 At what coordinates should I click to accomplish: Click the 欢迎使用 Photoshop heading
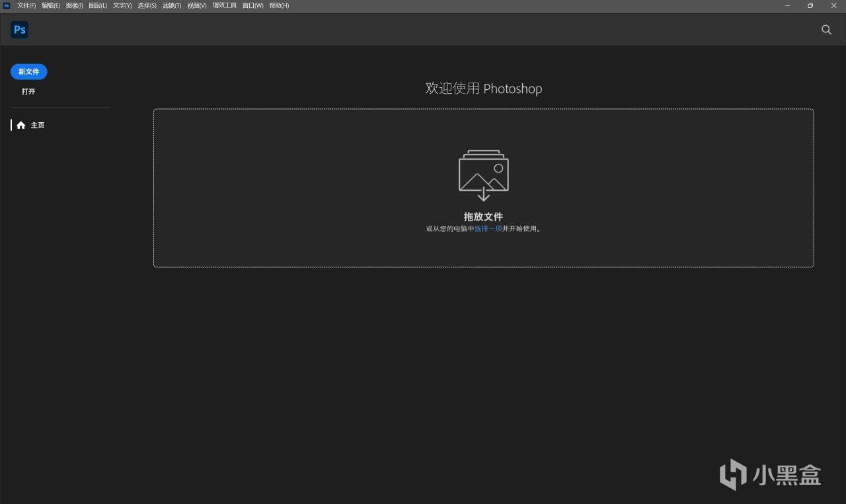pos(484,89)
